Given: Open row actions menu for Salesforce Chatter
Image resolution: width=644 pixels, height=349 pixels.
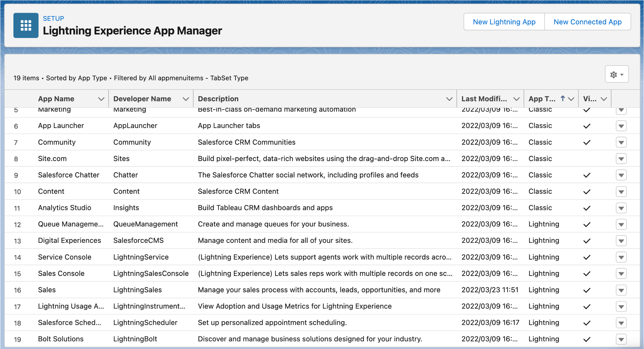Looking at the screenshot, I should click(x=621, y=175).
